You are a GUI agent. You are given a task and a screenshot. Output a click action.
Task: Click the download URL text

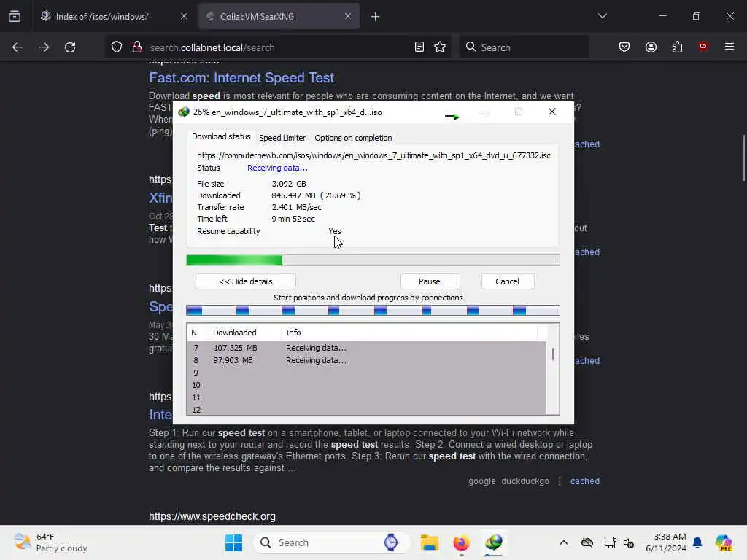point(373,156)
